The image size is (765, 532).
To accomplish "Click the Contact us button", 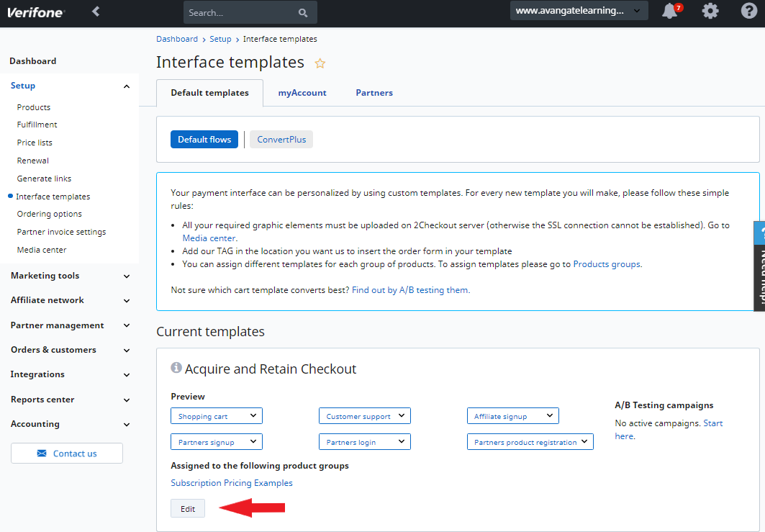I will (67, 454).
